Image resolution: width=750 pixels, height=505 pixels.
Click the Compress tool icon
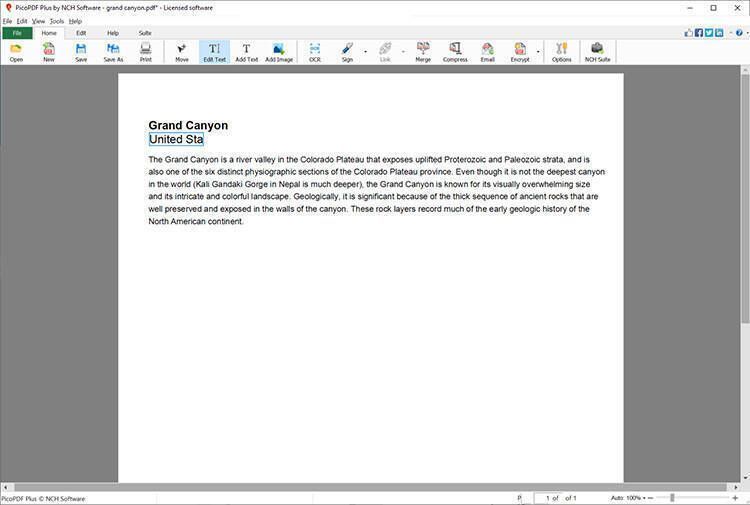click(x=455, y=52)
